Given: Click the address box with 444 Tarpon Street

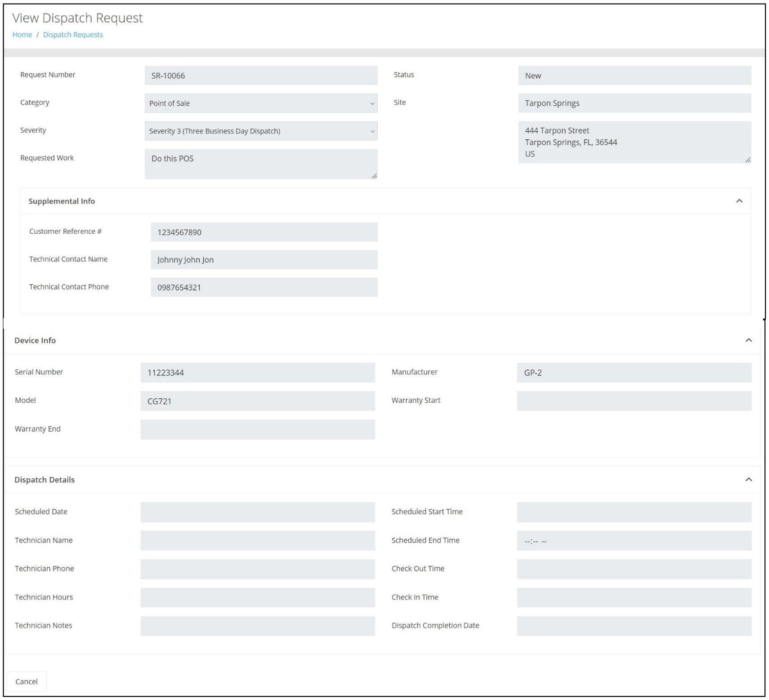Looking at the screenshot, I should (635, 142).
